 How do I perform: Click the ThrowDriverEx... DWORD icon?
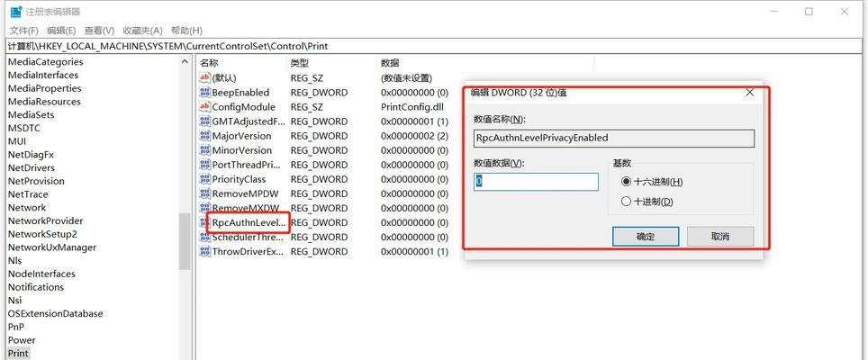click(x=204, y=251)
